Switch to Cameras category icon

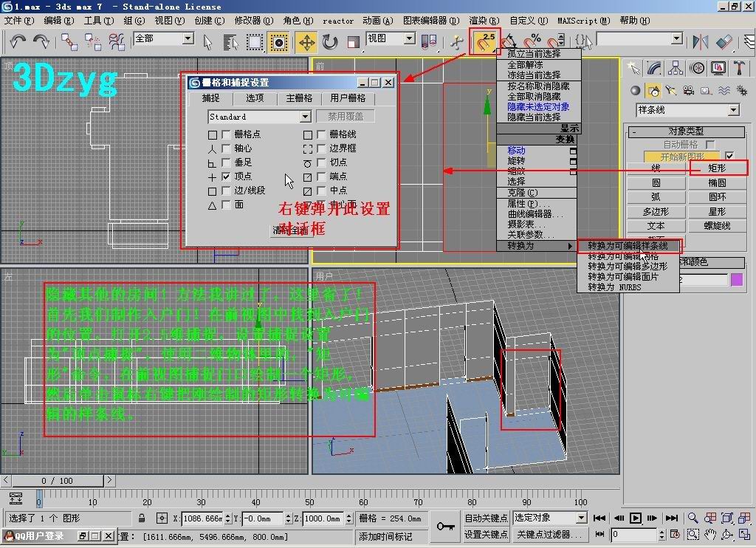tap(688, 91)
